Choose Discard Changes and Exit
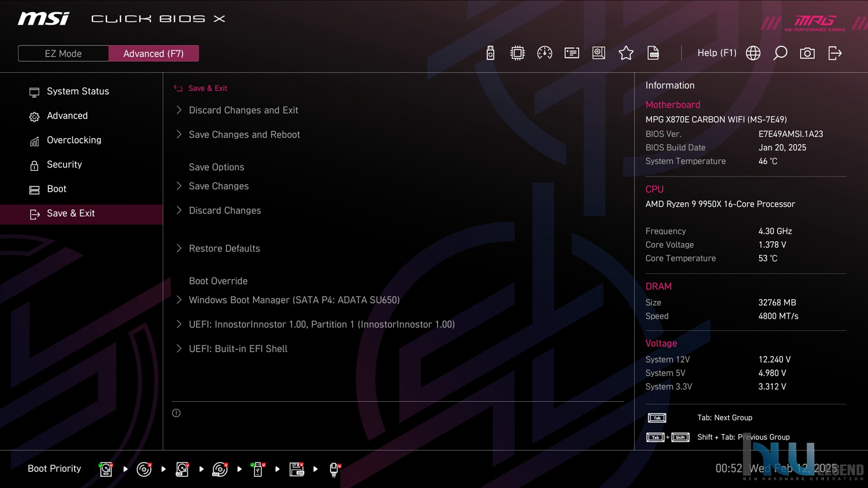Screen dimensions: 868x488 pyautogui.click(x=244, y=110)
